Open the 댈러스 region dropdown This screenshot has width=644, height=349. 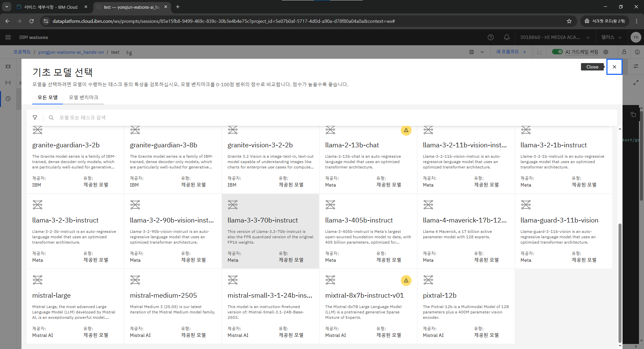tap(611, 37)
